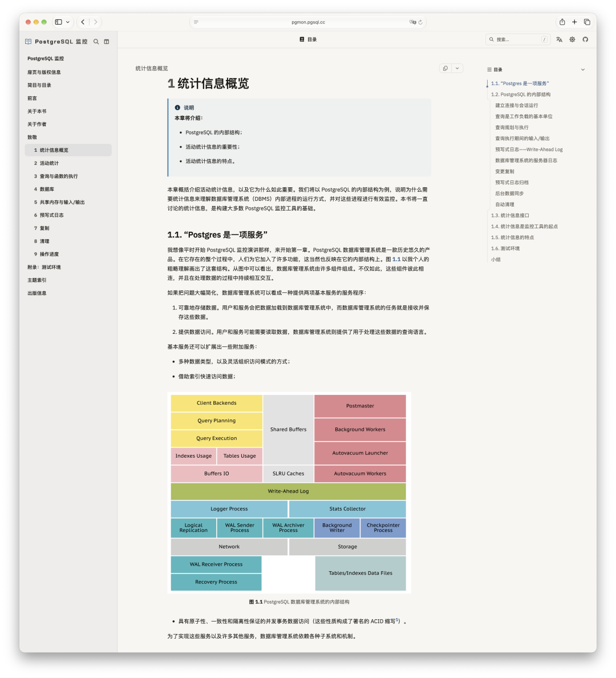Jump to 1.2. PostgreSQL 的内部结构 in TOC

point(521,94)
